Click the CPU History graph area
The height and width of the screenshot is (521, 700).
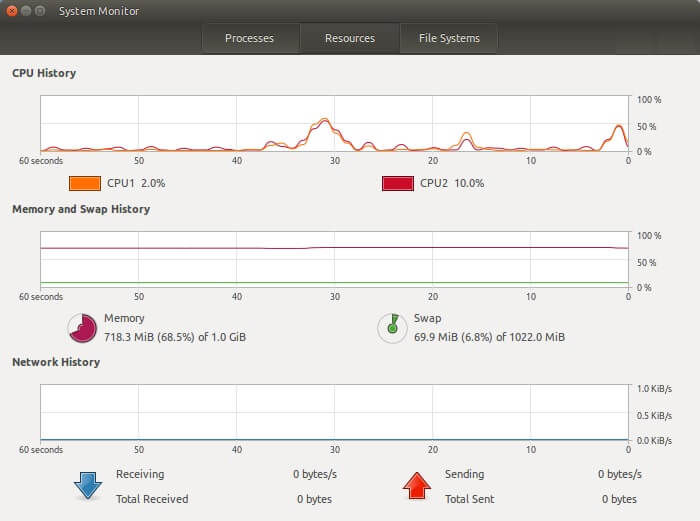(x=334, y=124)
